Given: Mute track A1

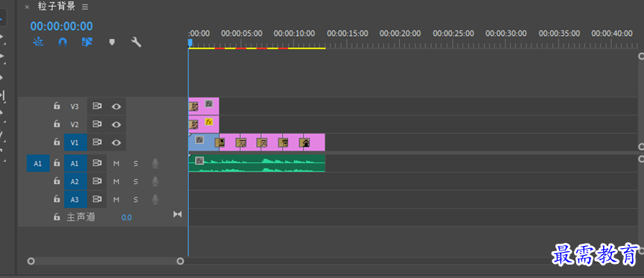Looking at the screenshot, I should pos(116,164).
